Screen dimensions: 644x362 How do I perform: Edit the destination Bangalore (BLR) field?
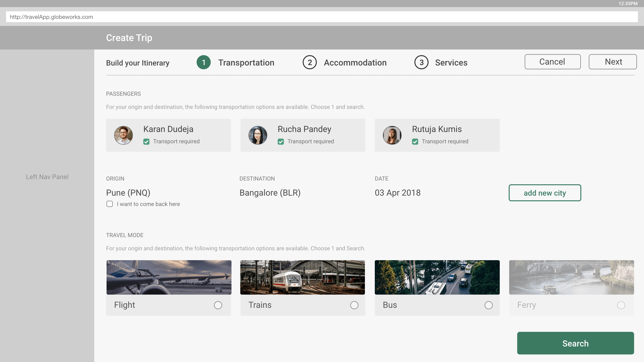(270, 193)
